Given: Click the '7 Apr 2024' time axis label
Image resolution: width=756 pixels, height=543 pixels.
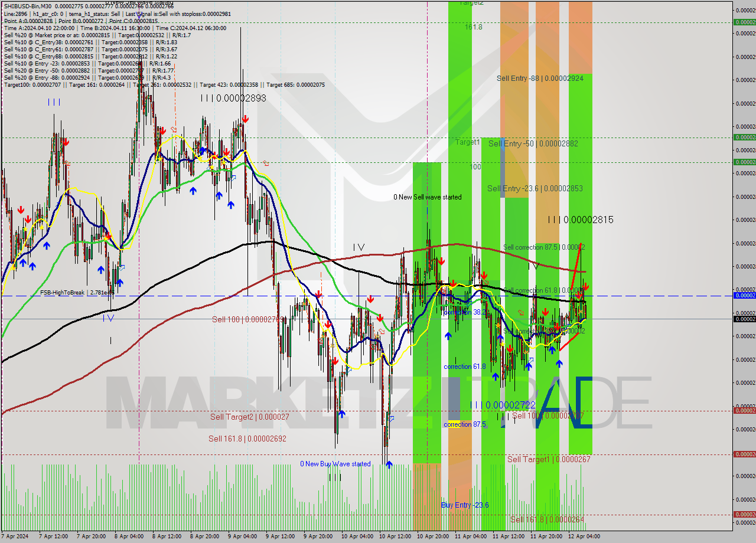Looking at the screenshot, I should pos(15,537).
